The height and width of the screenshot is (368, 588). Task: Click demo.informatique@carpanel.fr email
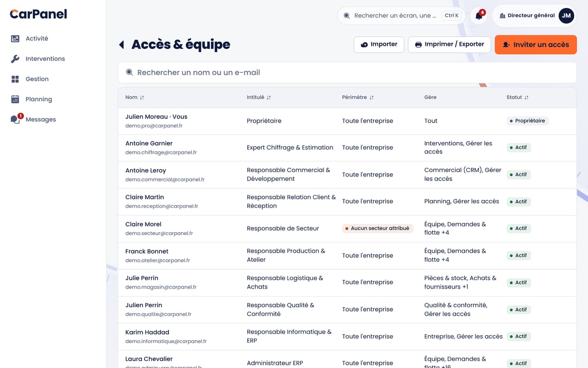click(x=166, y=342)
